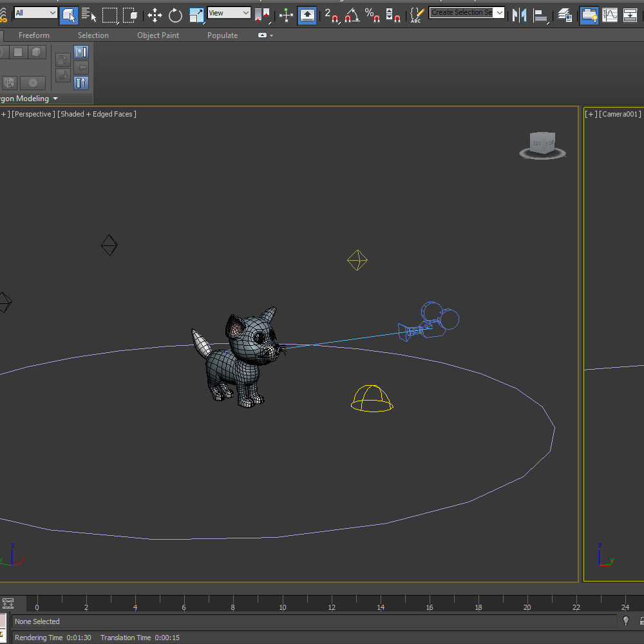This screenshot has height=644, width=644.
Task: Jump to frame 20 on timeline
Action: click(x=527, y=607)
